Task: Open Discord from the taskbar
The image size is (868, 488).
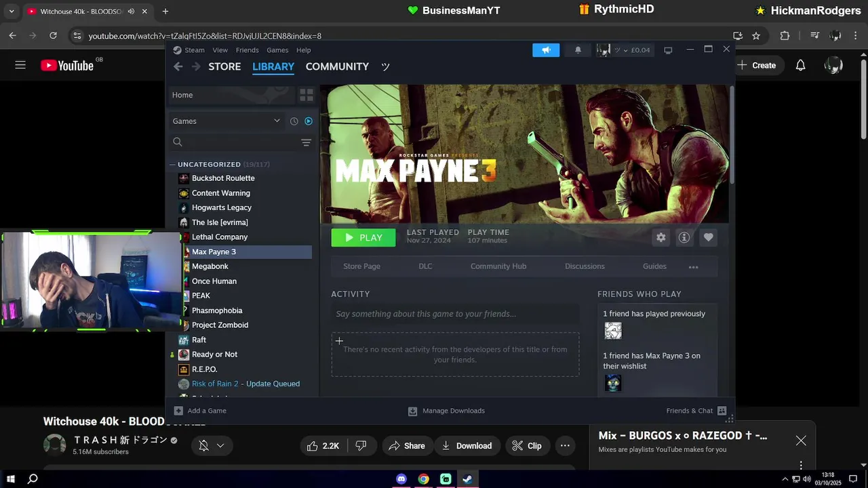Action: (401, 479)
